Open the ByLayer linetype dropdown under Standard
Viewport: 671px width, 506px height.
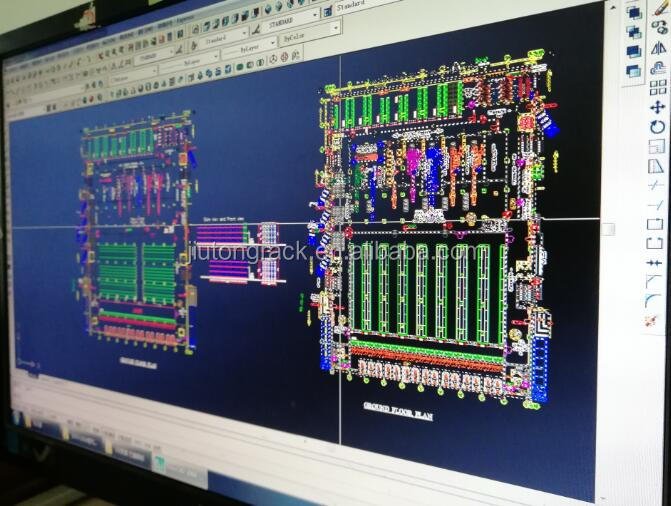point(190,61)
